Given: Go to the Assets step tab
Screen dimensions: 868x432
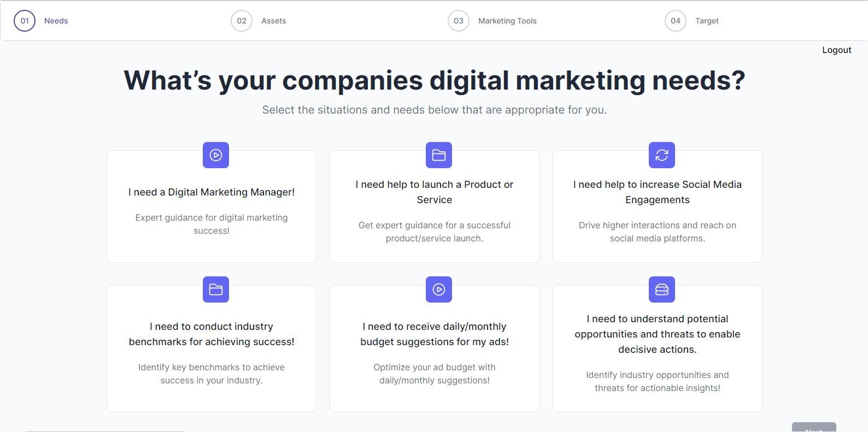Looking at the screenshot, I should (x=273, y=21).
